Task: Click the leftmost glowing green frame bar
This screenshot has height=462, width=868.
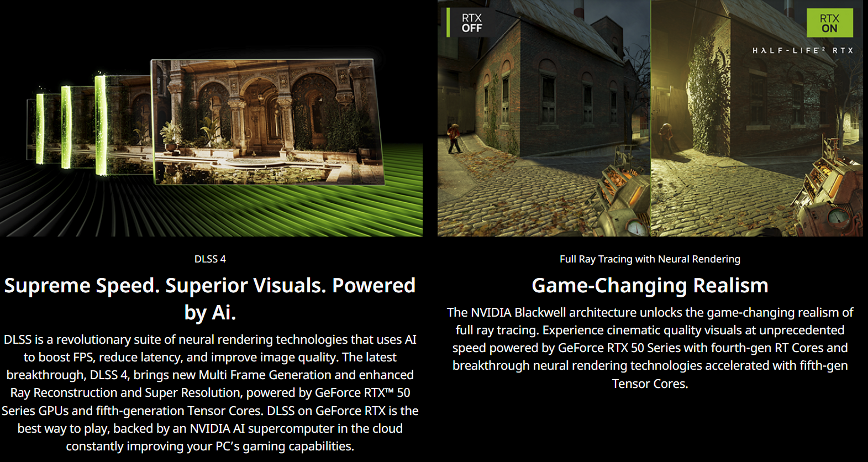Action: [40, 128]
